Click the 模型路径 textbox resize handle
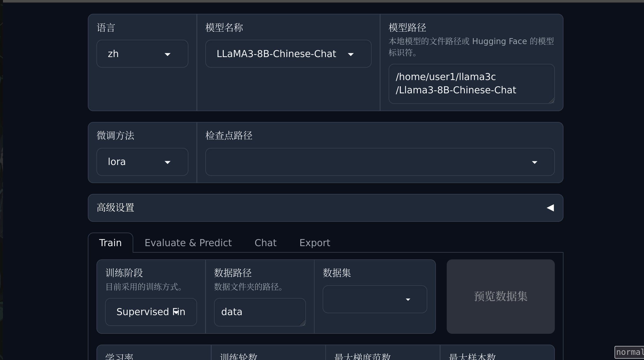Screen dimensions: 644x360 coord(551,100)
